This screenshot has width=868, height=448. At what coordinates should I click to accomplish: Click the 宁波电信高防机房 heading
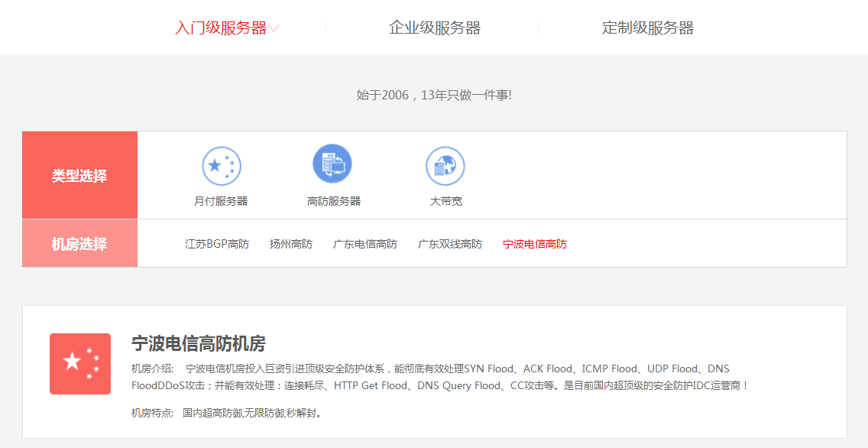199,343
